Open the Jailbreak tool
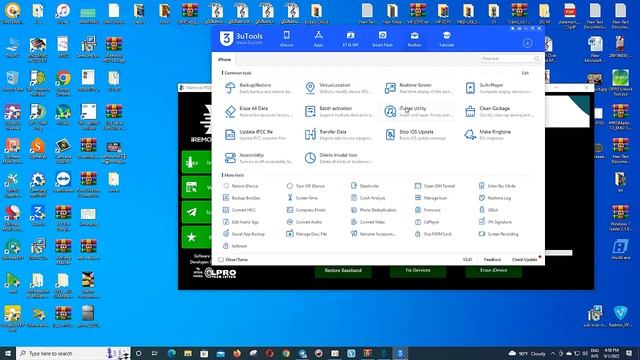 pos(235,246)
